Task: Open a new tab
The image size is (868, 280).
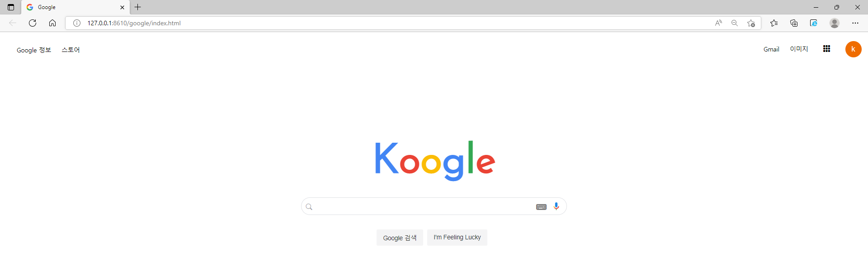Action: tap(138, 7)
